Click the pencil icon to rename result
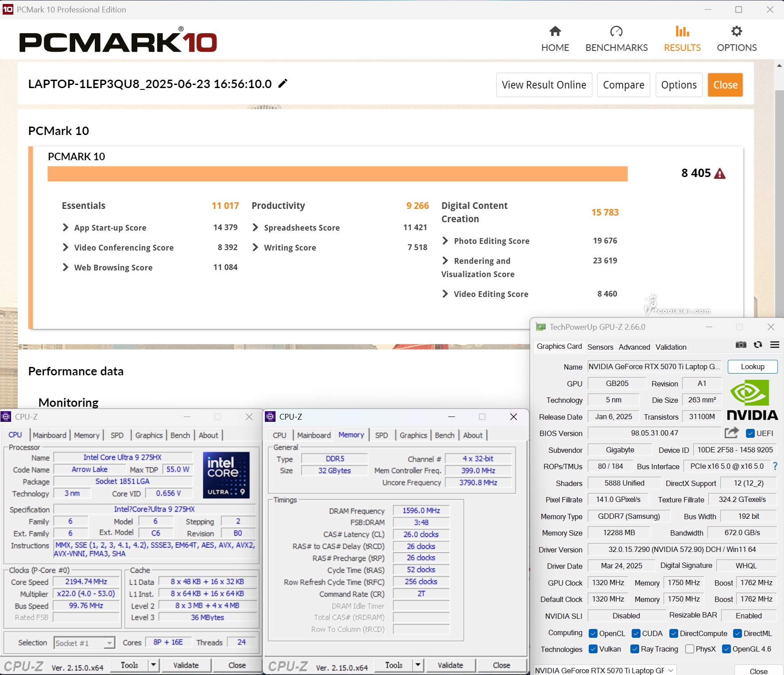Screen dimensions: 784x675 (283, 83)
